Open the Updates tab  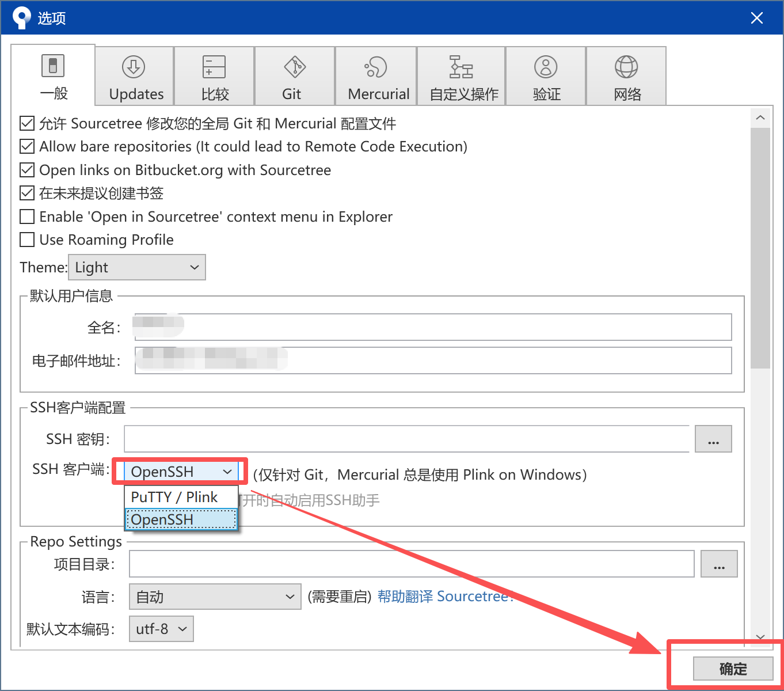135,76
